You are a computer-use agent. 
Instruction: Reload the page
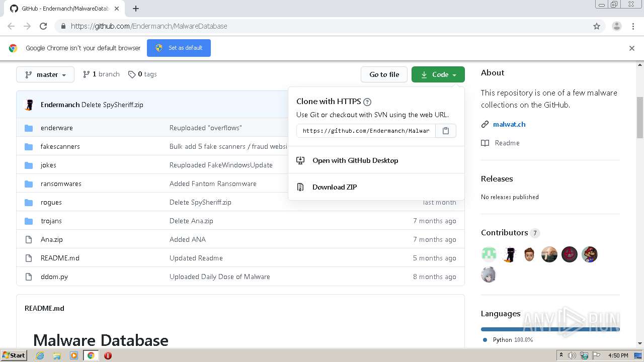43,26
